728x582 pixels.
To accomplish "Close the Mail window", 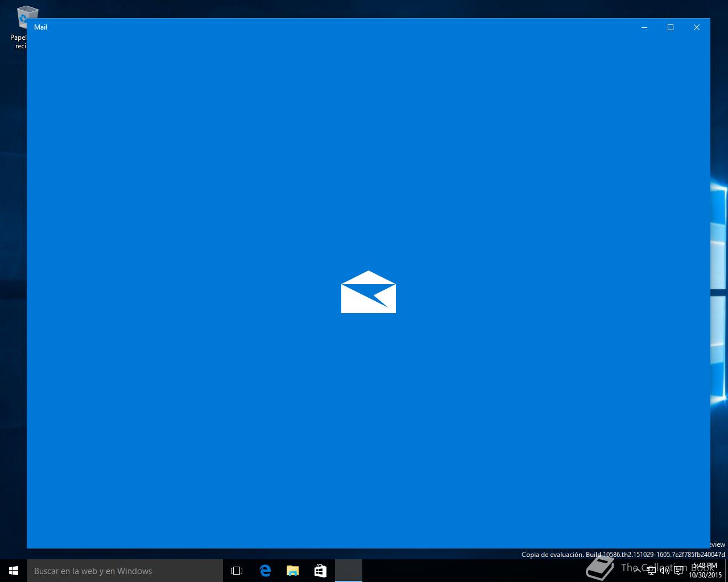I will 697,27.
